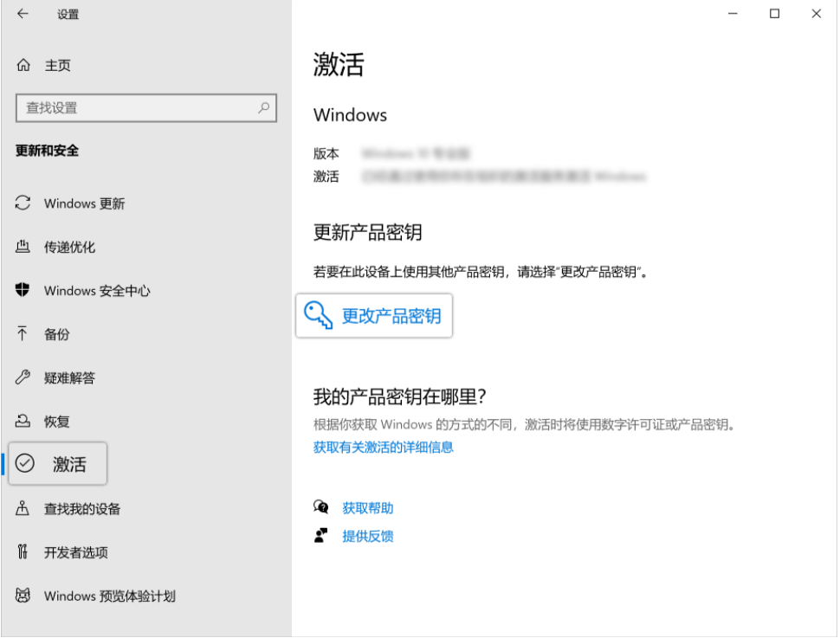Click the 更新产品密钥 heading

click(367, 233)
